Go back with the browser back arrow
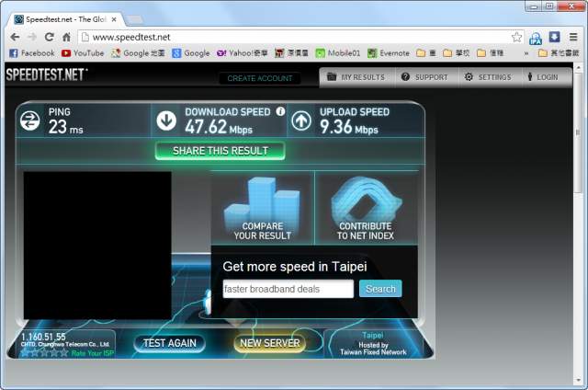588x390 pixels. pyautogui.click(x=15, y=37)
